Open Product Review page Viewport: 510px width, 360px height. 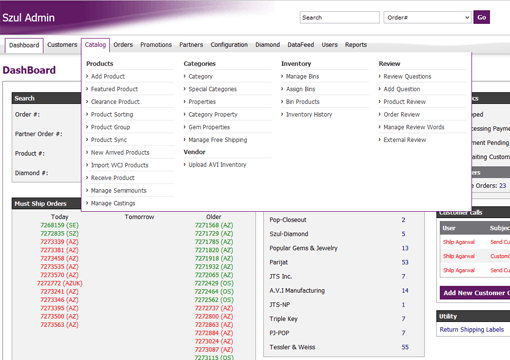point(404,102)
